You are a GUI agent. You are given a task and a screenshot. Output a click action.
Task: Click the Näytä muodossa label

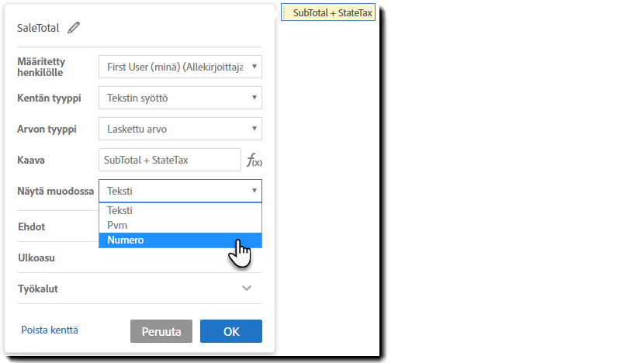[55, 191]
